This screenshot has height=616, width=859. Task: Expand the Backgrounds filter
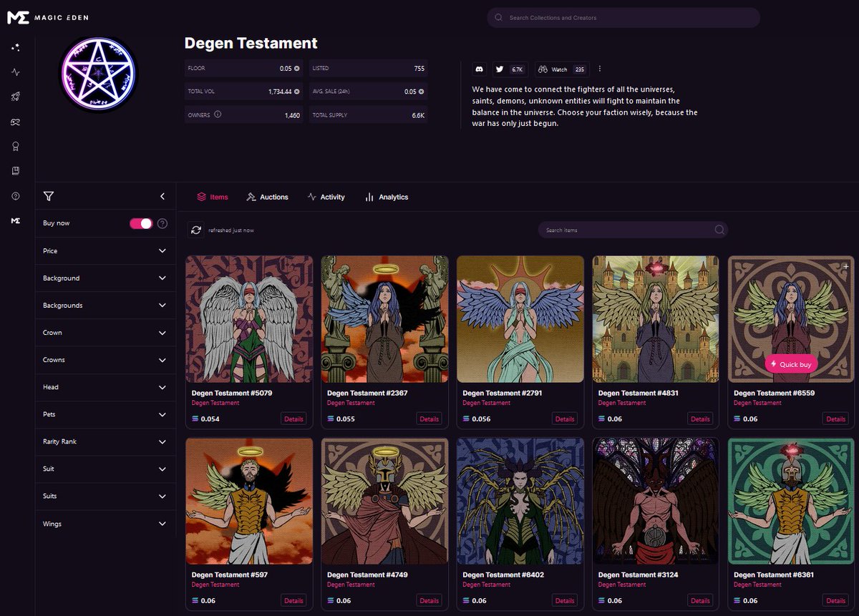pos(105,305)
